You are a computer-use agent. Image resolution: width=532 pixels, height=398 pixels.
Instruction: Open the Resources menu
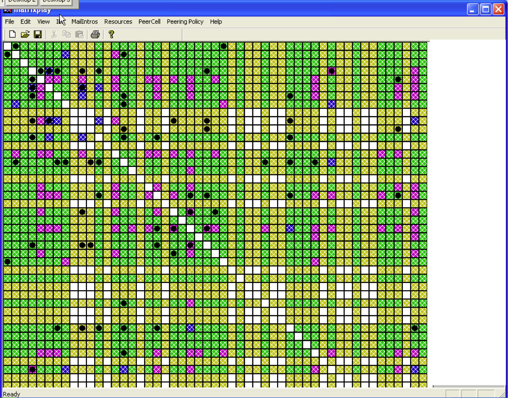(118, 22)
